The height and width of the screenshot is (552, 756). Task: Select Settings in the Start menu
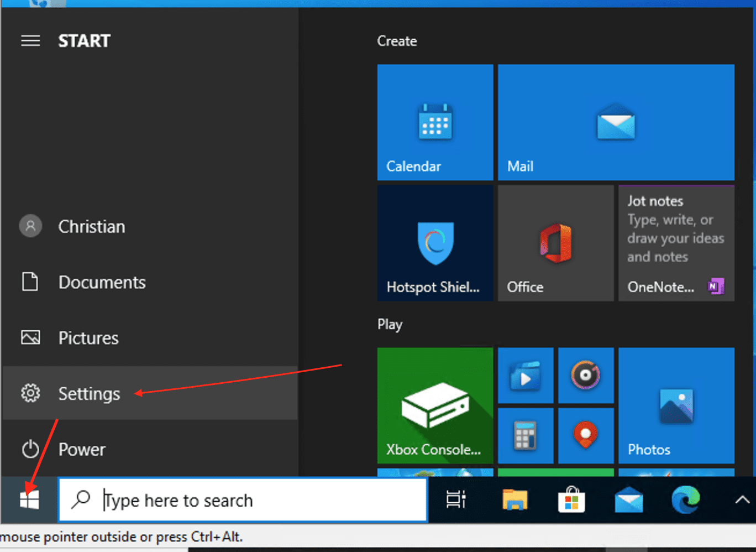tap(88, 393)
